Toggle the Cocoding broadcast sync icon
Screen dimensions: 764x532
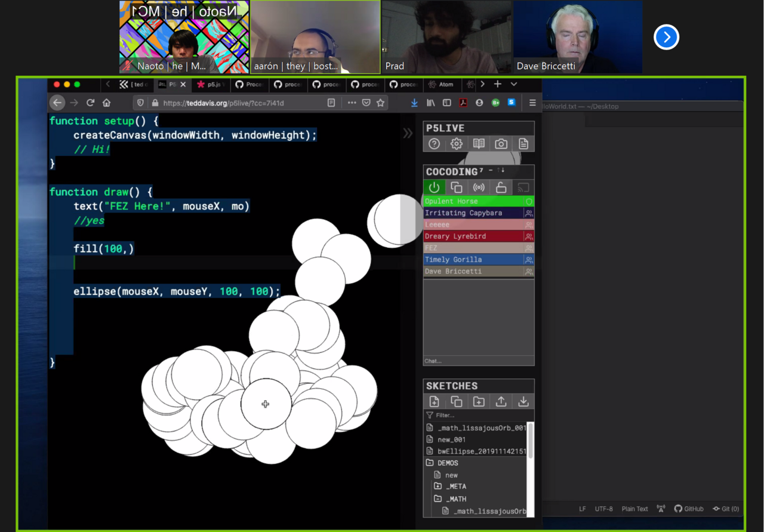tap(479, 187)
